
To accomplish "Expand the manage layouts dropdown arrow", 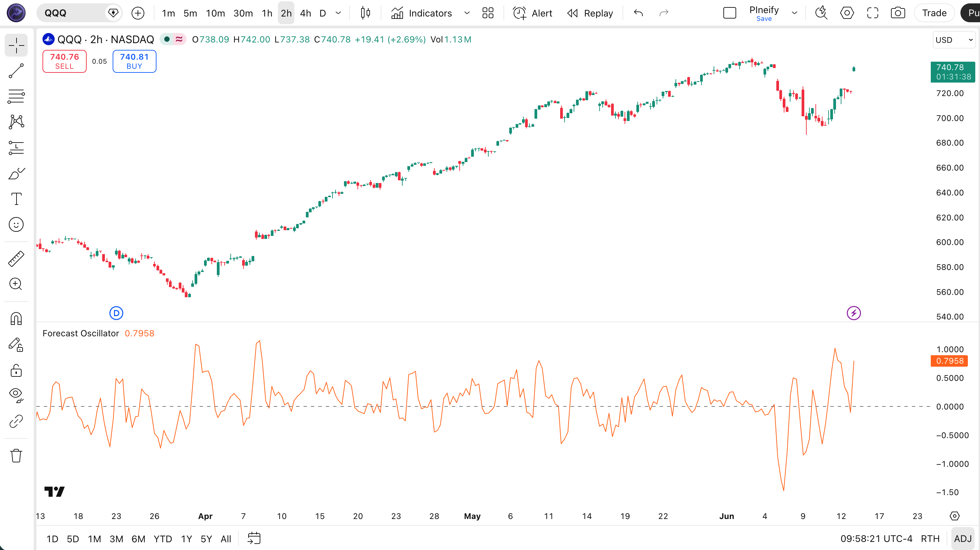I will [x=794, y=13].
